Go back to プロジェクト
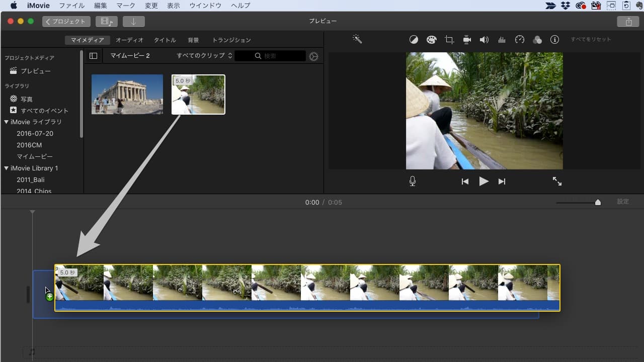 pyautogui.click(x=66, y=22)
